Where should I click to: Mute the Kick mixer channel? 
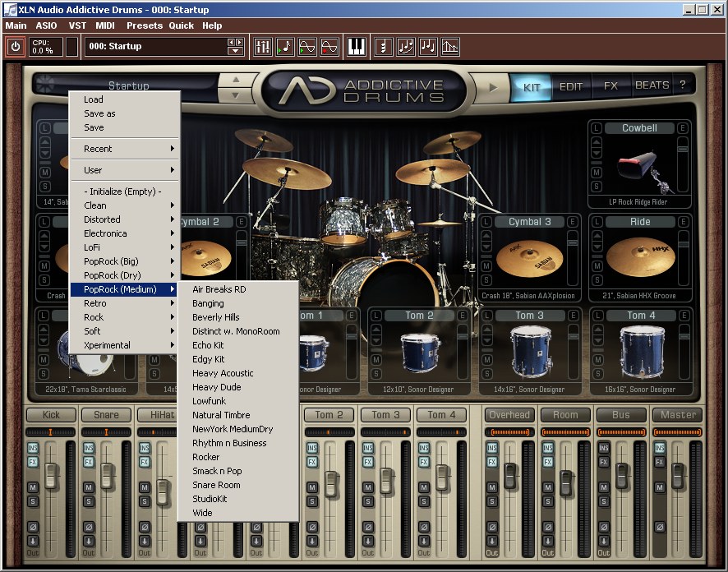(x=33, y=487)
